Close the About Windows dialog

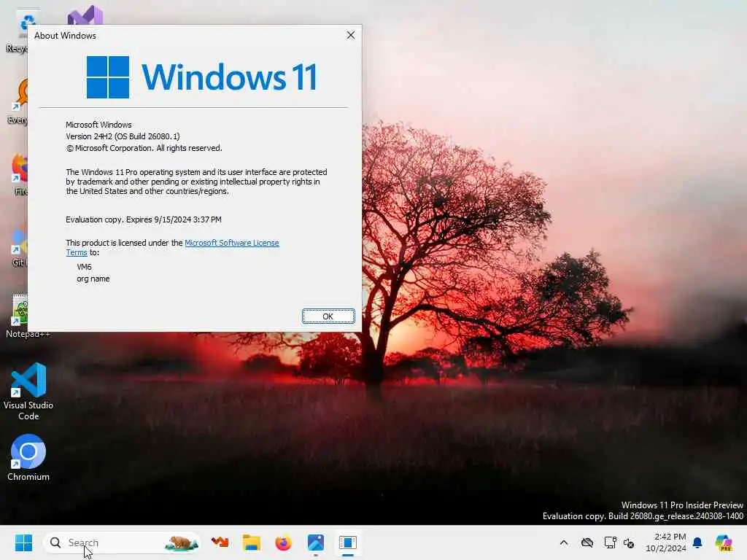(351, 35)
